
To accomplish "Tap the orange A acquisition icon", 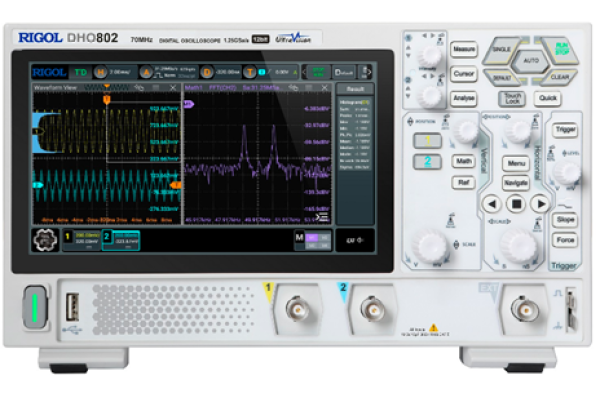I will click(x=144, y=72).
